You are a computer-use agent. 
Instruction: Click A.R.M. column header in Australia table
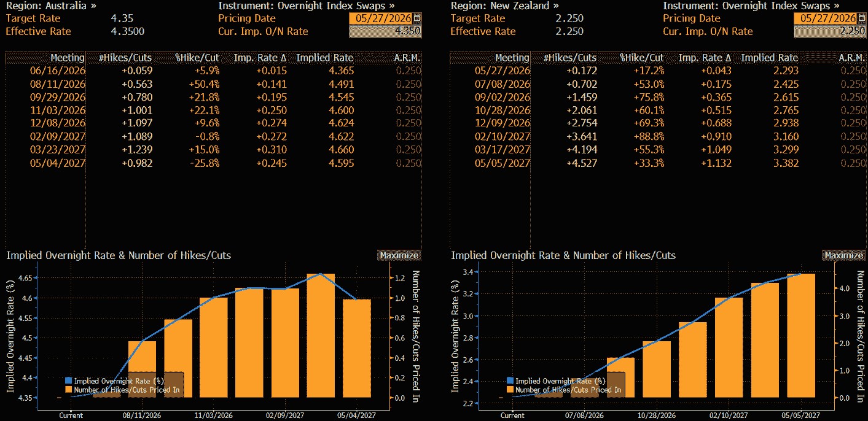[408, 58]
